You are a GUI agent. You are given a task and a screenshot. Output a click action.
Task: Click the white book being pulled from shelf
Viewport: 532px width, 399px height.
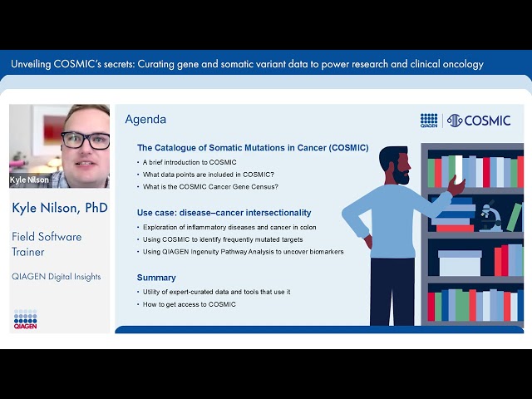pos(458,170)
